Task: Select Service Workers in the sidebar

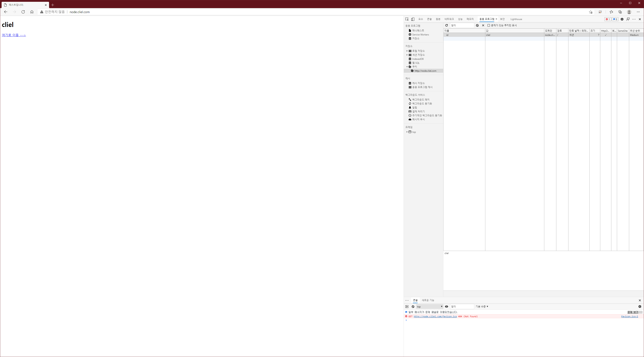Action: [x=420, y=34]
